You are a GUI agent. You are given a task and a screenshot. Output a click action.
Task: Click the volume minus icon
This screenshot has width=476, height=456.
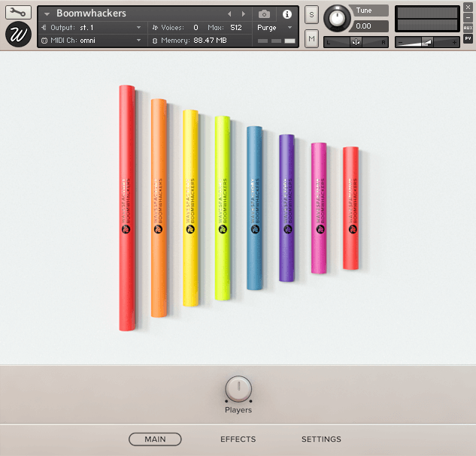400,43
